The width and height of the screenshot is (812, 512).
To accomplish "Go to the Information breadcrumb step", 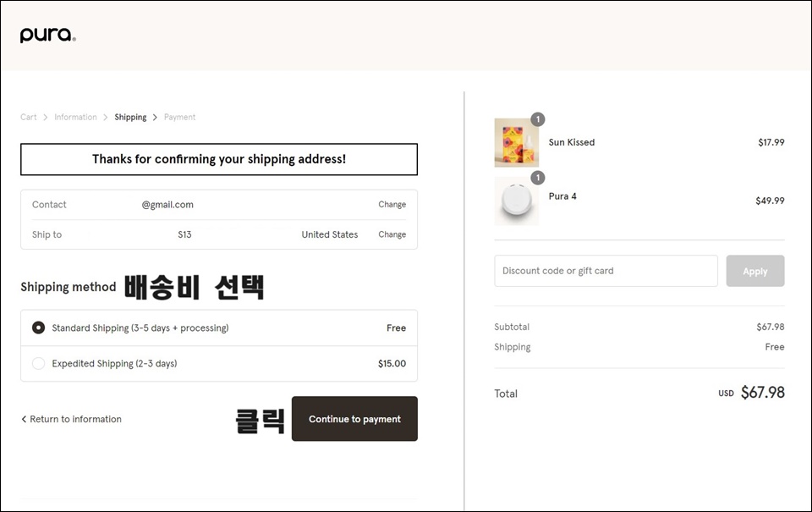I will pos(75,117).
